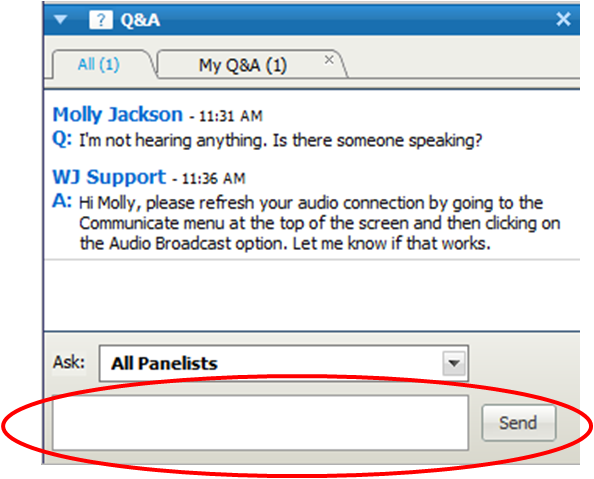Switch to the All (1) tab
594x479 pixels.
coord(98,64)
